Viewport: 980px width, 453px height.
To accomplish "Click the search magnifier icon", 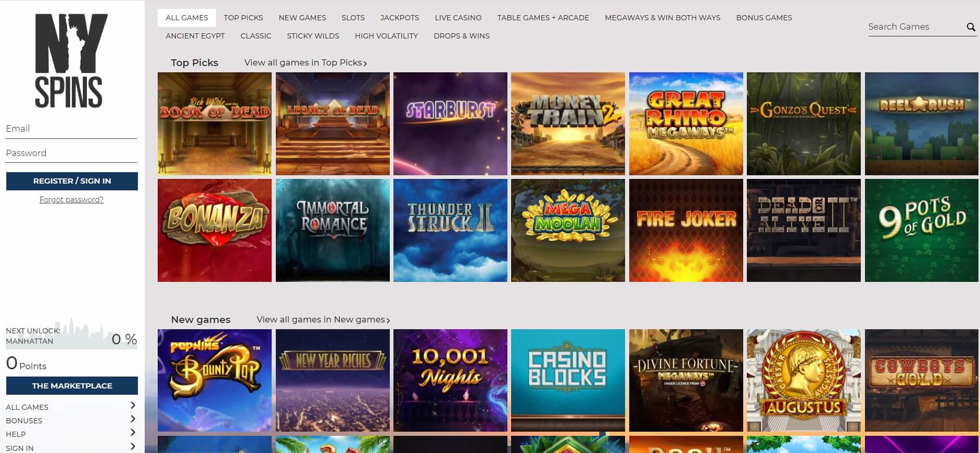I will click(971, 27).
